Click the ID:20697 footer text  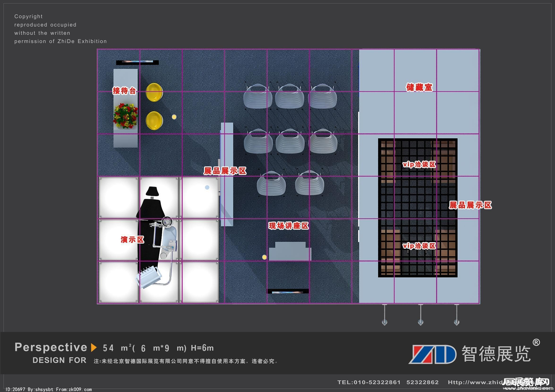[x=15, y=389]
